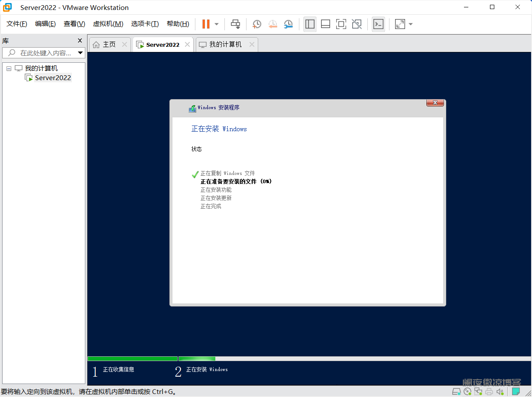The width and height of the screenshot is (532, 397).
Task: Send Ctrl+Alt+Del to the virtual machine
Action: (x=235, y=24)
